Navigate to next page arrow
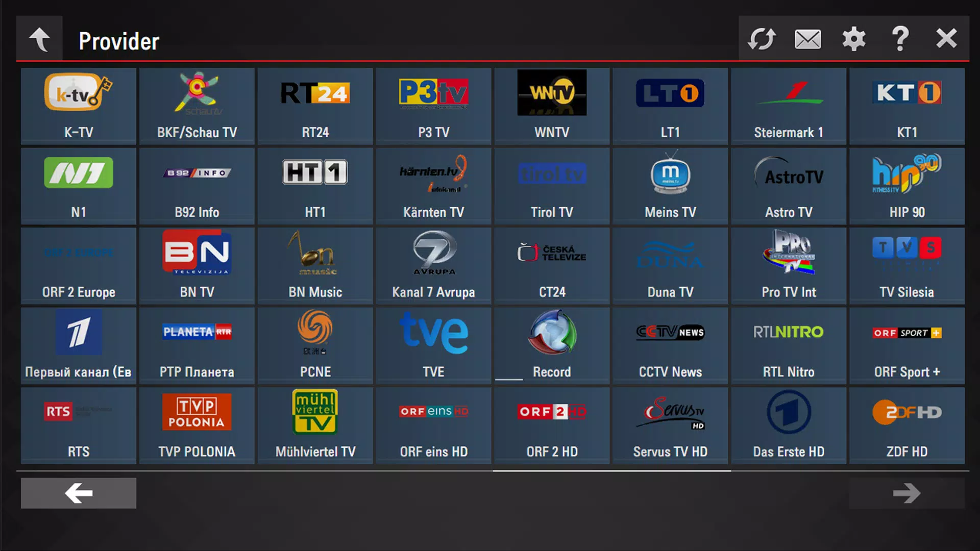980x551 pixels. click(908, 493)
